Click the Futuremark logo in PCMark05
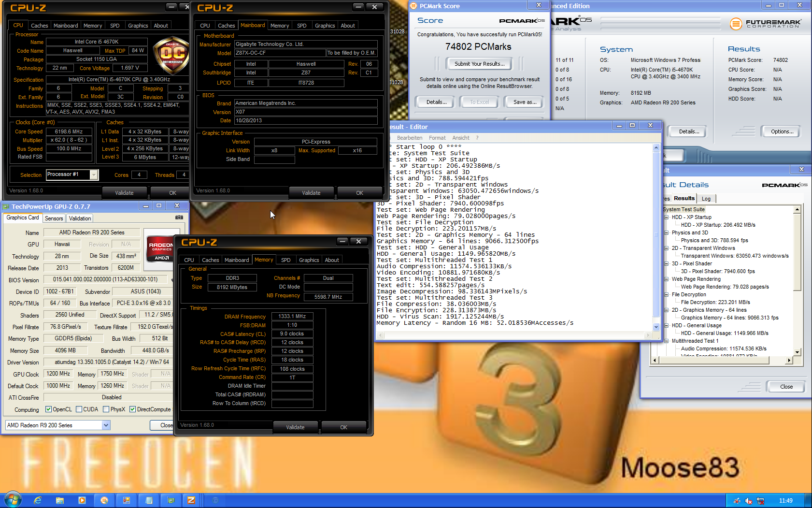The image size is (812, 508). click(x=766, y=23)
